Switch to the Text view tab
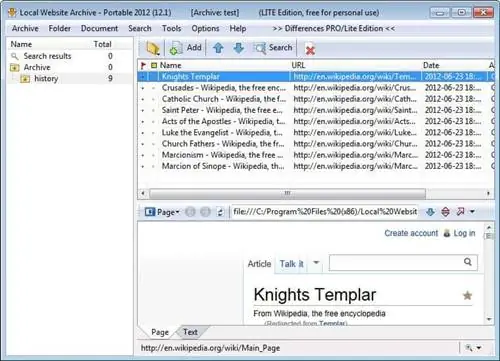The width and height of the screenshot is (500, 361). [190, 332]
